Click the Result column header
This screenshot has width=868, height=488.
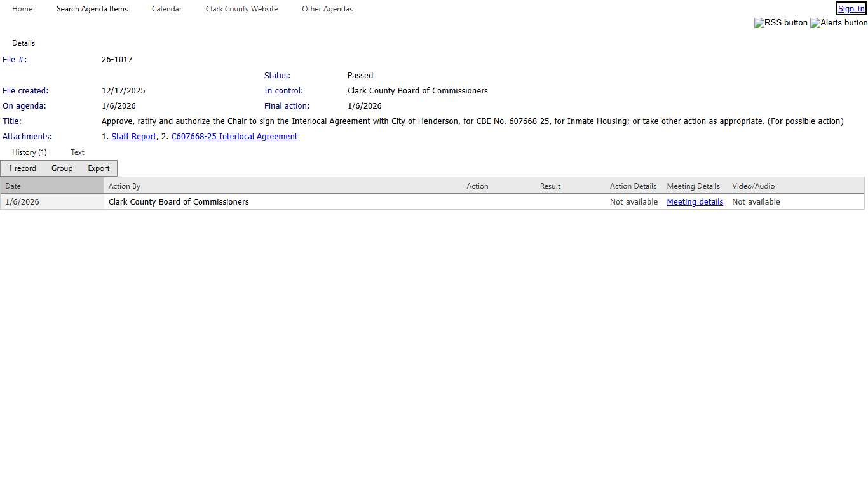550,186
